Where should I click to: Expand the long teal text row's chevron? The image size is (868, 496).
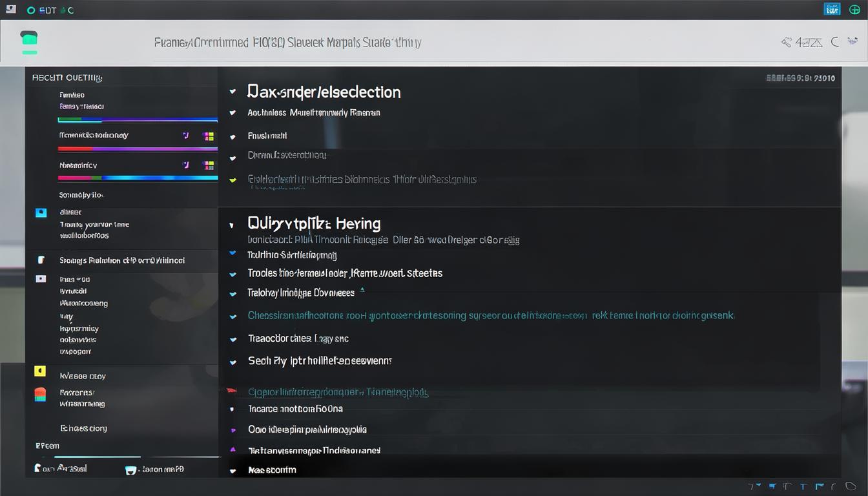(233, 316)
